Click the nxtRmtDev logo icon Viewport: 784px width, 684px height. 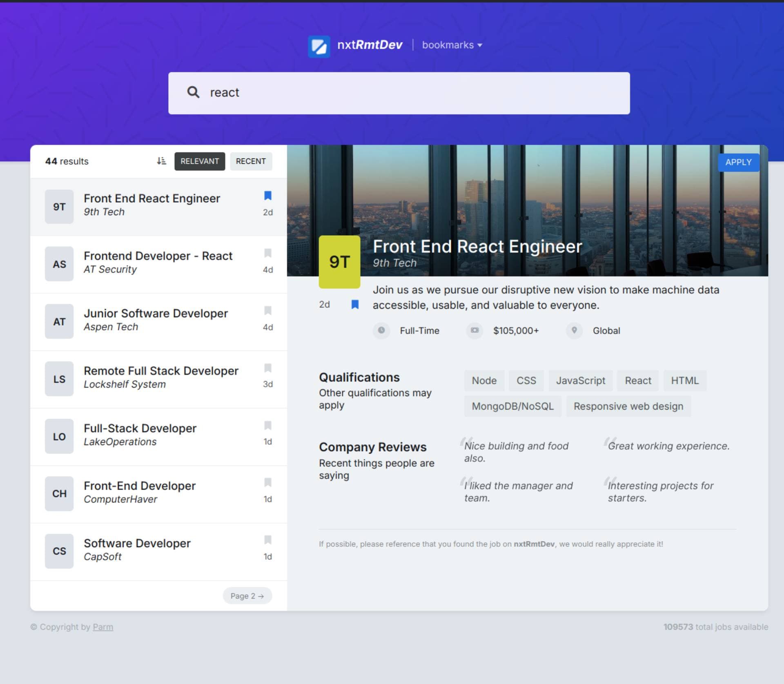click(319, 47)
